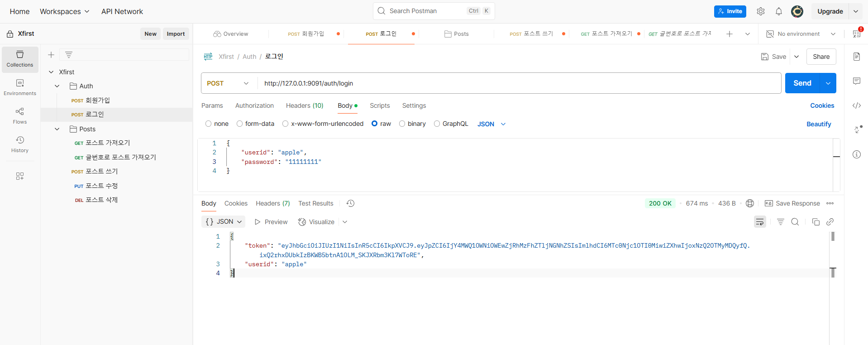Collapse the Xfirst collection

[51, 72]
